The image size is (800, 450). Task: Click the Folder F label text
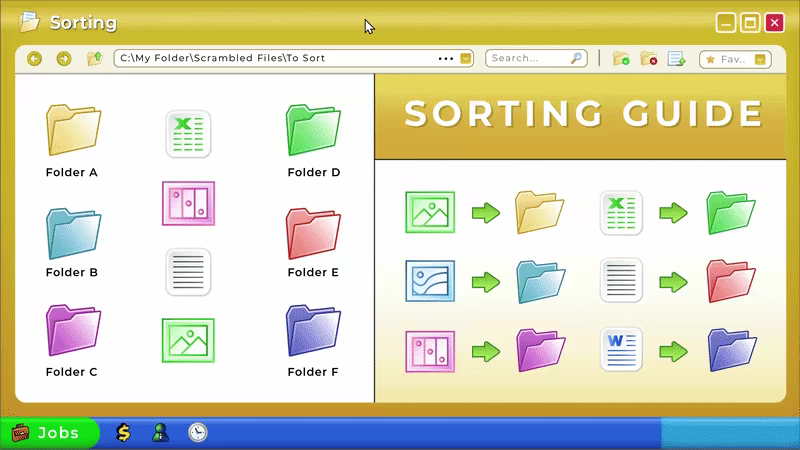click(x=313, y=372)
